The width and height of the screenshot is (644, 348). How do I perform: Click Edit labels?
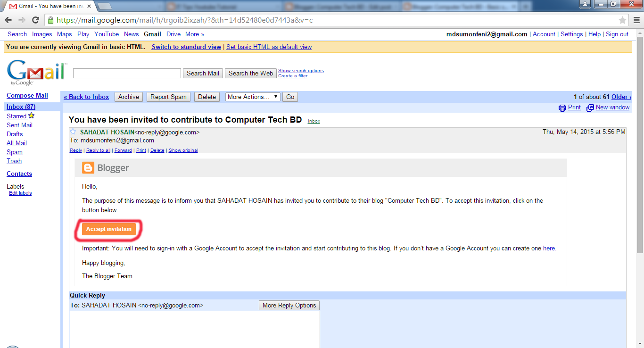[x=20, y=193]
